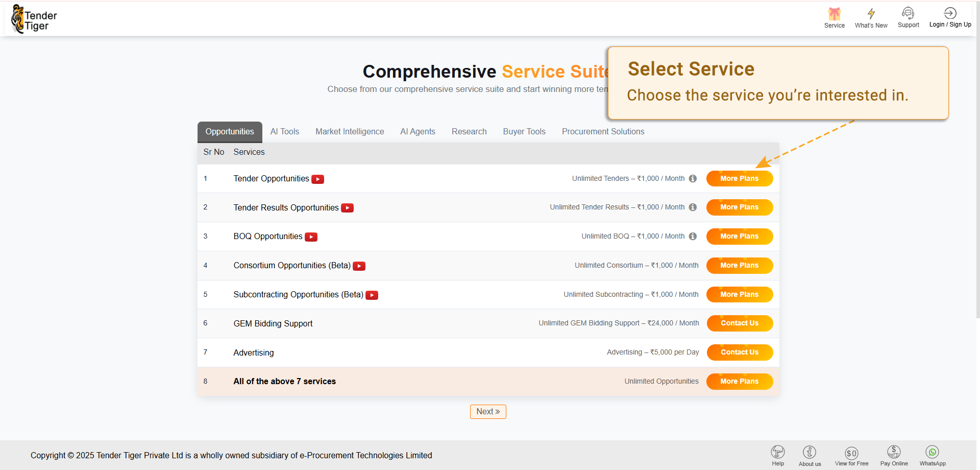Open the About us footer icon

(810, 453)
